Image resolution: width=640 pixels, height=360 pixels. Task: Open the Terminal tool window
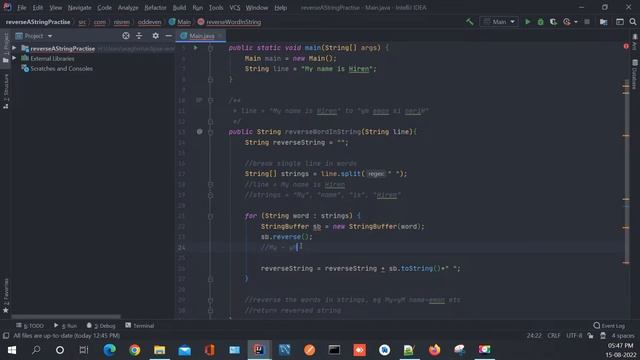(140, 326)
